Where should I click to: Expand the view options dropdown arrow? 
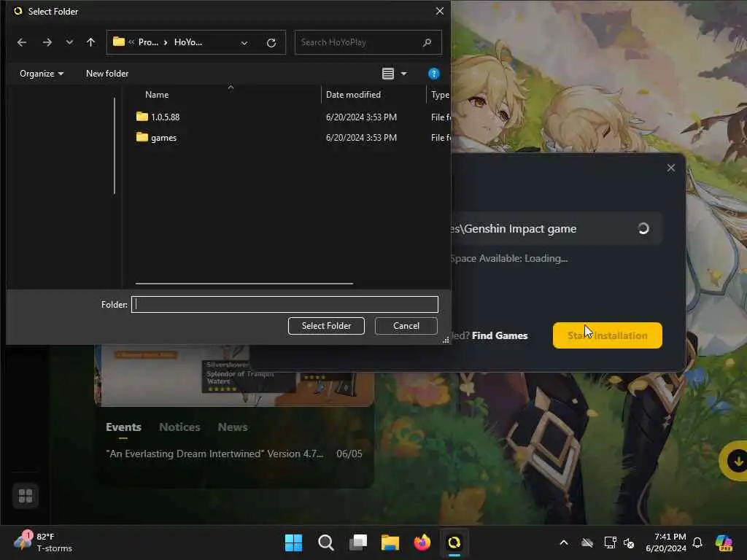tap(404, 74)
